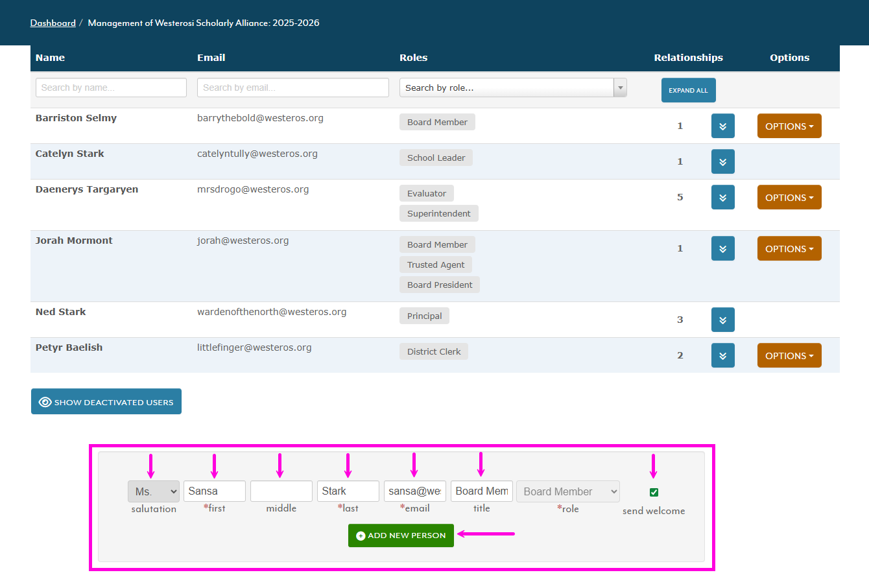The height and width of the screenshot is (588, 869).
Task: Go to the Dashboard breadcrumb link
Action: click(x=53, y=23)
